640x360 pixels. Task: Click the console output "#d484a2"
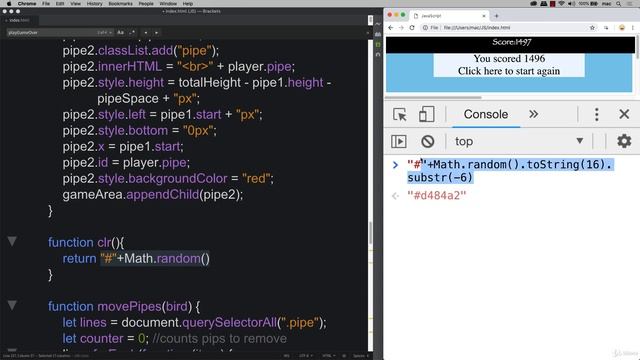tap(436, 196)
